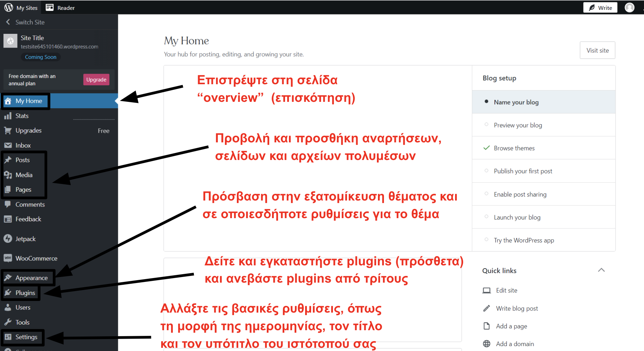Open the Feedback menu item
This screenshot has width=644, height=351.
click(x=59, y=219)
